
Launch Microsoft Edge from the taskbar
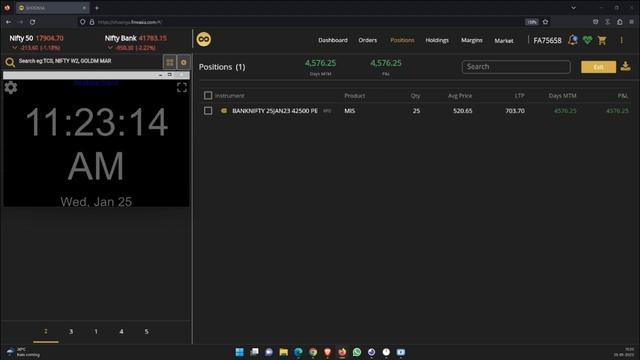[298, 352]
